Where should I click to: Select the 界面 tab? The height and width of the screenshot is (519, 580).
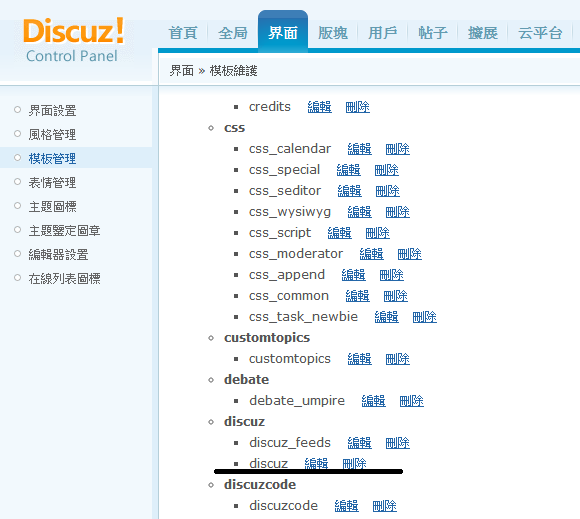click(283, 33)
